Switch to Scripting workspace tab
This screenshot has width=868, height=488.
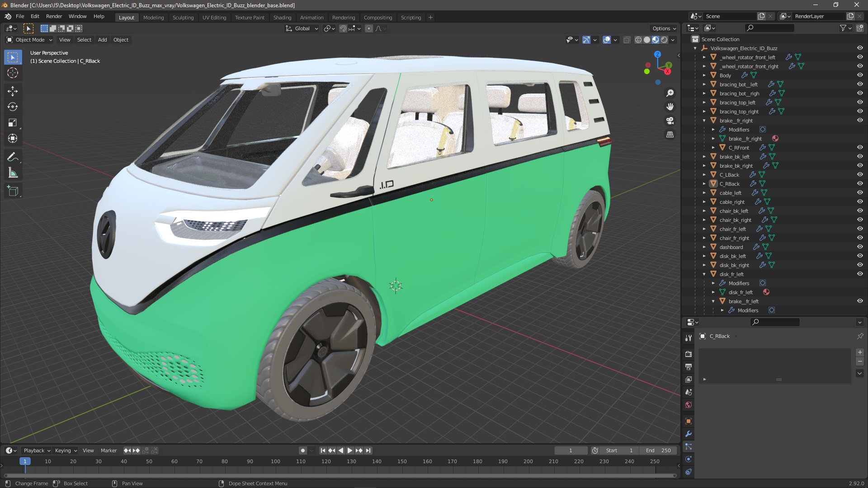410,18
